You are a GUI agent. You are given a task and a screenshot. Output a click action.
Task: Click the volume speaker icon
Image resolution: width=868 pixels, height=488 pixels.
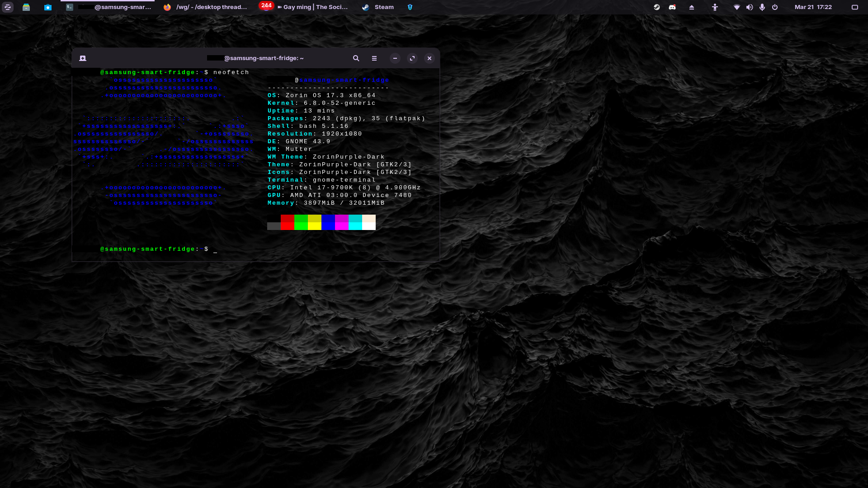[x=750, y=7]
